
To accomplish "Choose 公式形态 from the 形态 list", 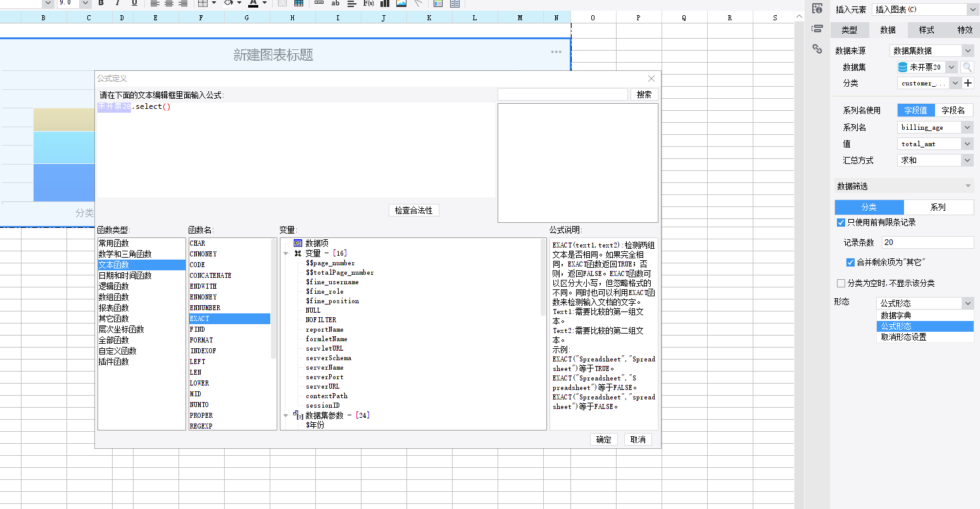I will click(x=925, y=326).
